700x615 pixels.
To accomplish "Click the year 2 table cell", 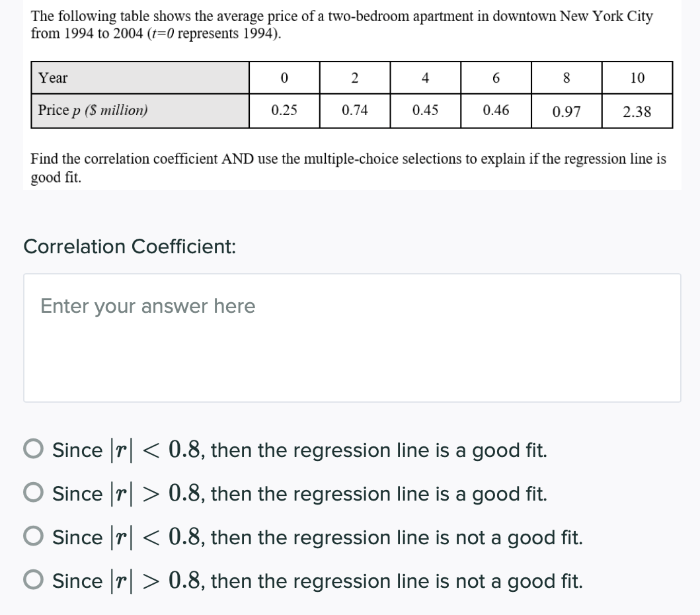I will 355,78.
